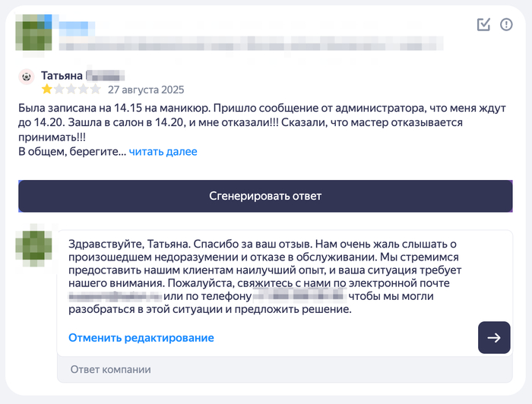The height and width of the screenshot is (404, 532).
Task: Click into the reply text field
Action: click(x=274, y=277)
